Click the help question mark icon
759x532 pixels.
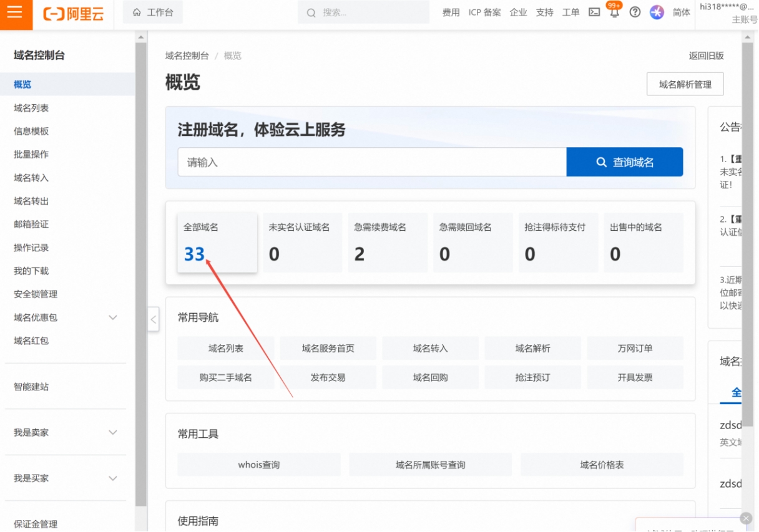[635, 12]
